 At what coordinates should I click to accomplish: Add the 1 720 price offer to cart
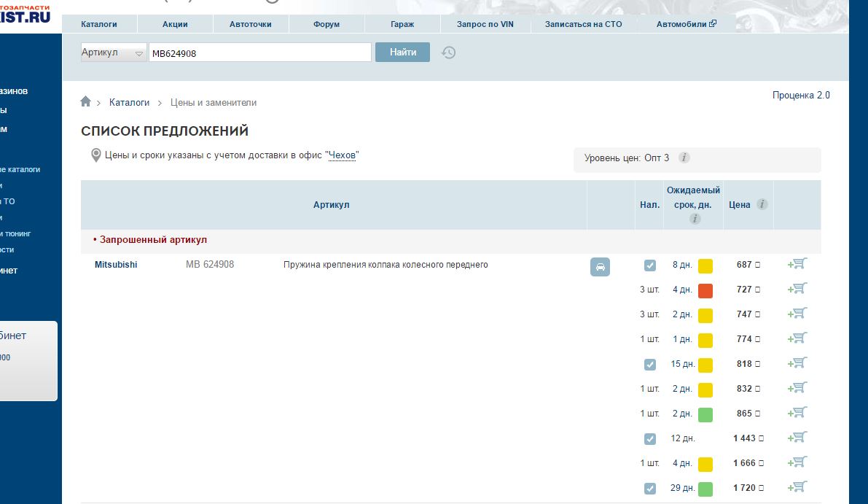click(x=797, y=487)
